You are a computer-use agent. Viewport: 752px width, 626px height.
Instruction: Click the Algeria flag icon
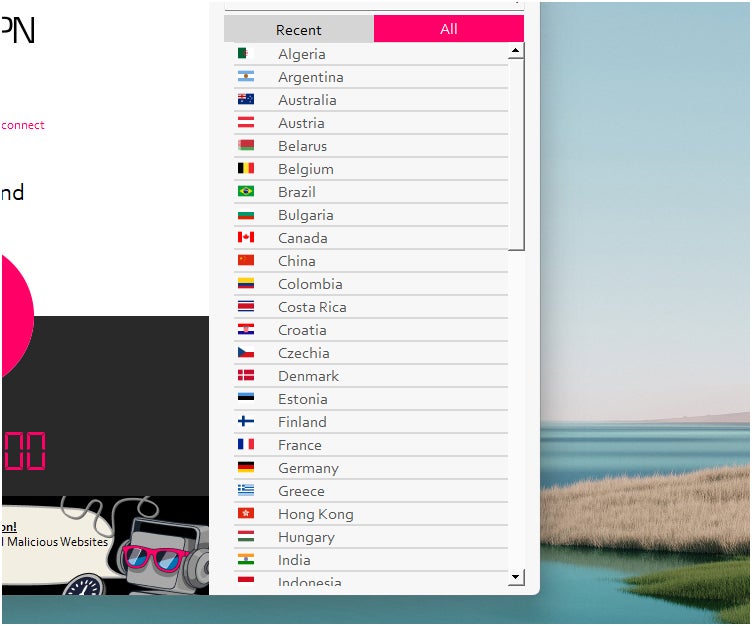click(x=246, y=53)
